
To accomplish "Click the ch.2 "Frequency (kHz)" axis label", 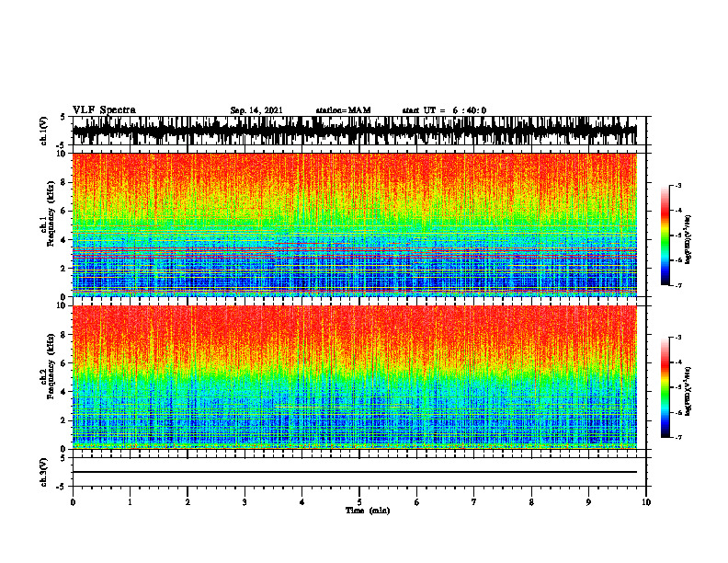I will tap(51, 366).
